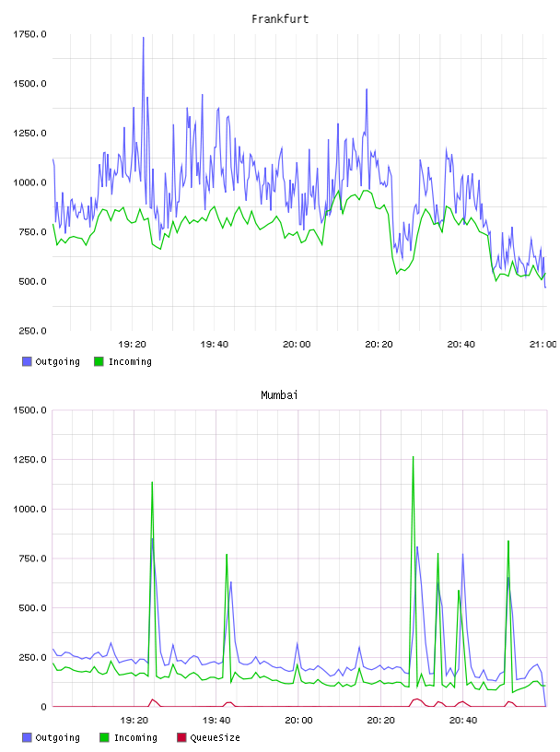Click the Outgoing legend label under Mumbai chart
Viewport: 560px width, 752px height.
coord(57,737)
